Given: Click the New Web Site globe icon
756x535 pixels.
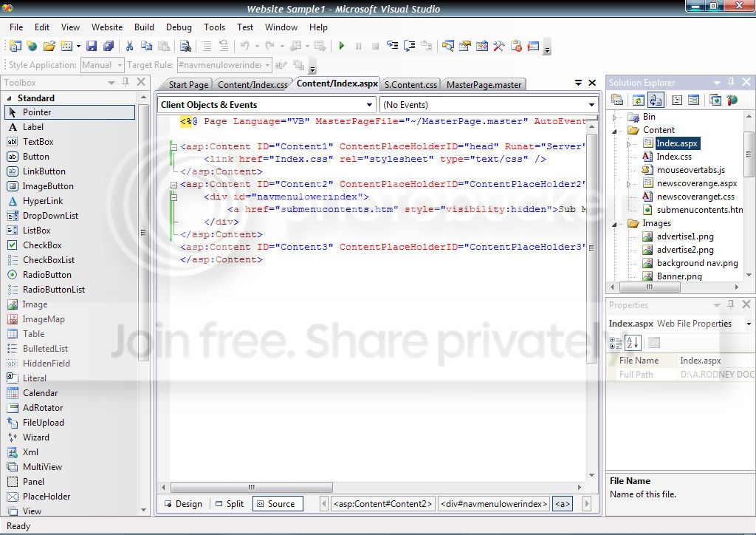Looking at the screenshot, I should [32, 46].
